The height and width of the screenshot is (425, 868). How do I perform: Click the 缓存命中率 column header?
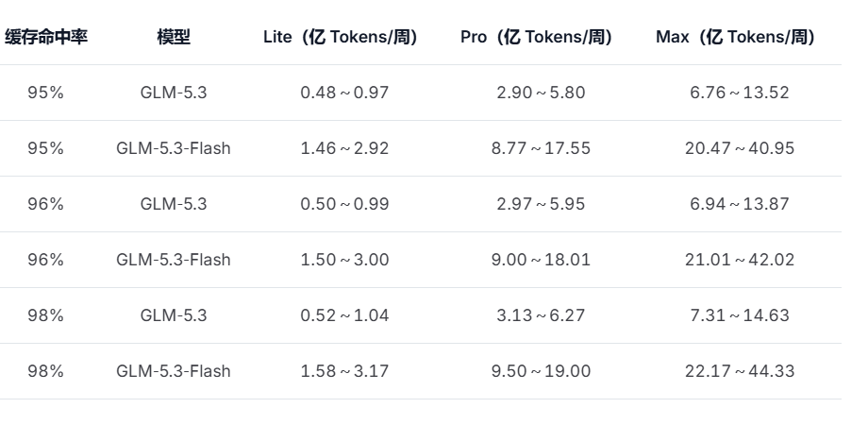pyautogui.click(x=46, y=37)
